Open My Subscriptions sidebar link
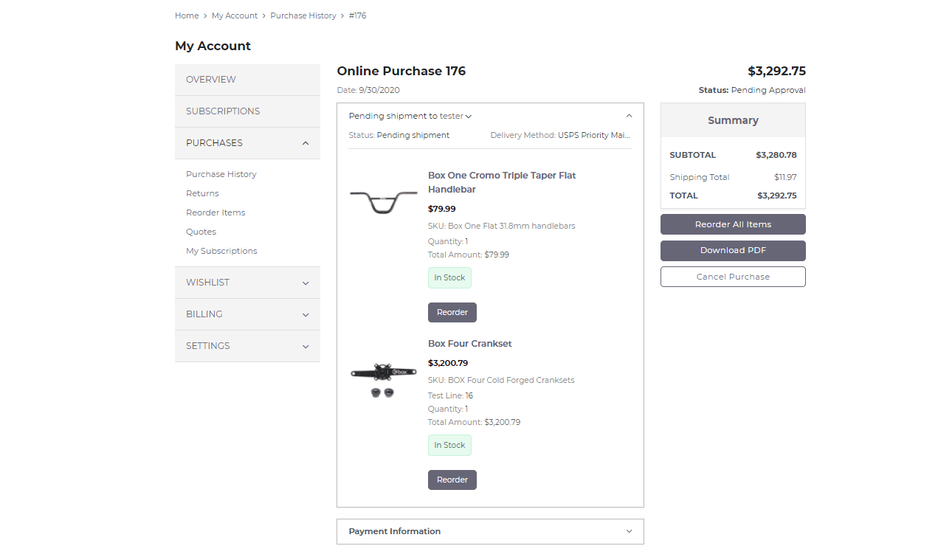This screenshot has width=938, height=560. (x=221, y=251)
